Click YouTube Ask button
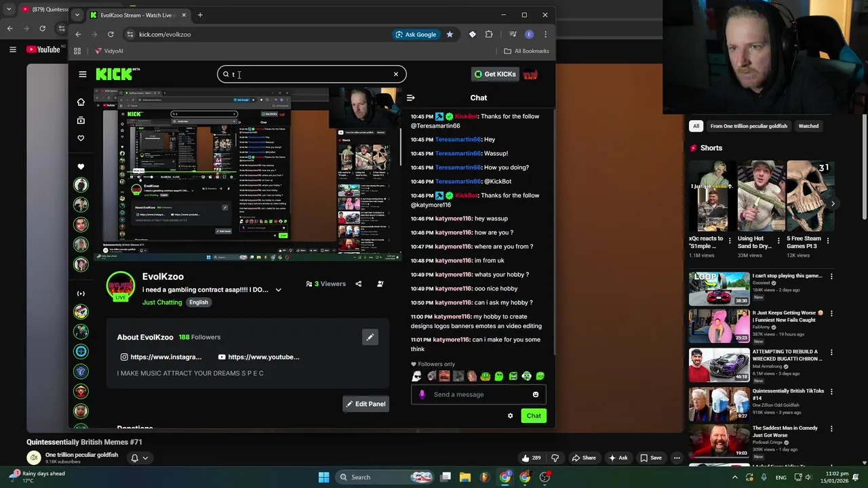868x488 pixels. click(x=618, y=458)
